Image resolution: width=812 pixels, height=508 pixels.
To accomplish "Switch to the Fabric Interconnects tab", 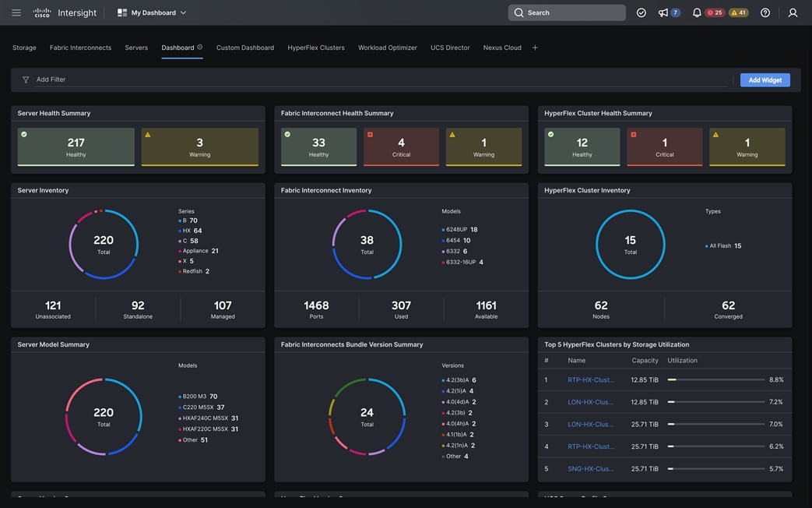I will coord(80,48).
